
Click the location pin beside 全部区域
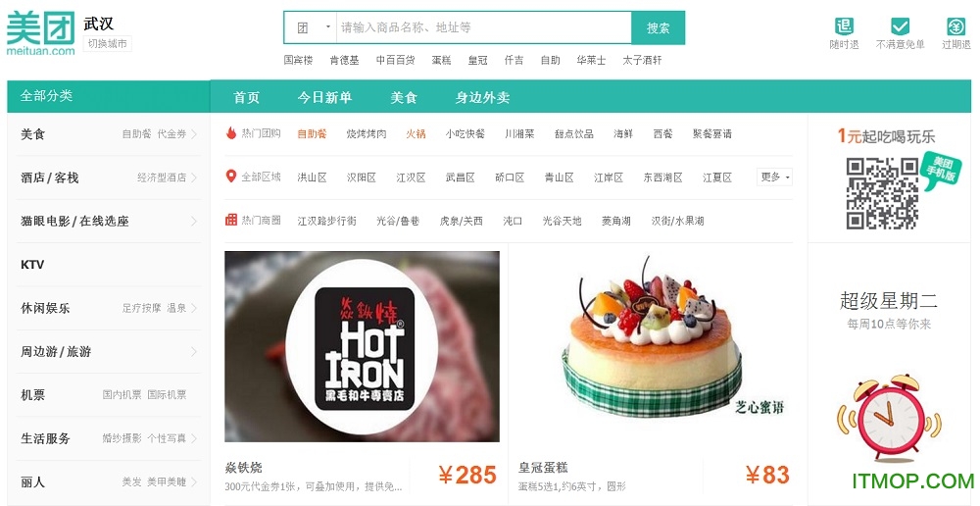231,177
